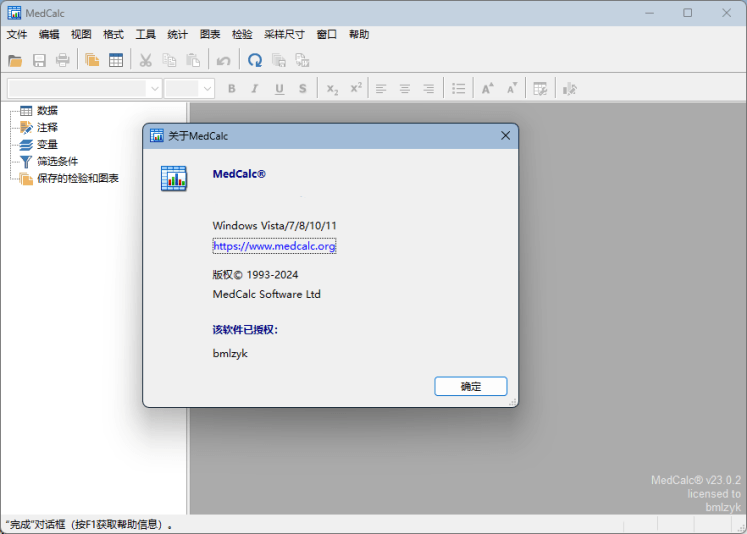Click the format graph chart icon
Viewport: 747px width, 534px height.
[570, 89]
